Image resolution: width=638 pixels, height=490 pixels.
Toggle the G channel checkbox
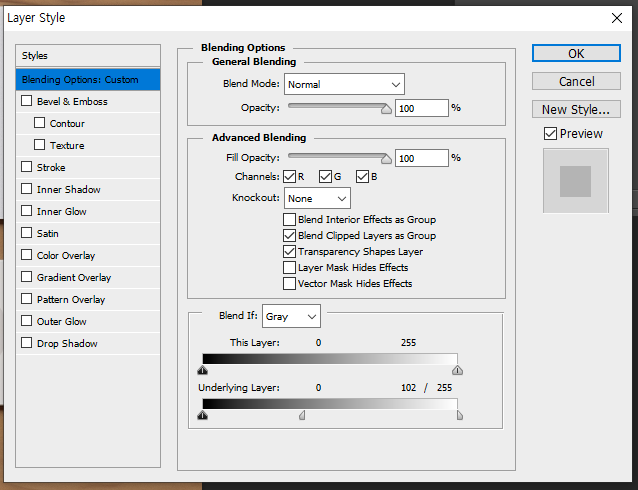pos(325,177)
